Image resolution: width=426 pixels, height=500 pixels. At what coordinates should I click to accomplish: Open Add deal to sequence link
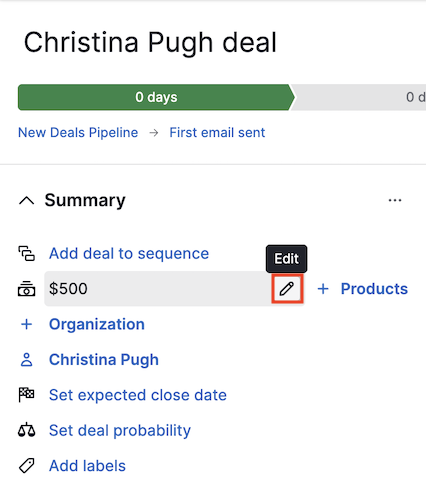click(129, 254)
